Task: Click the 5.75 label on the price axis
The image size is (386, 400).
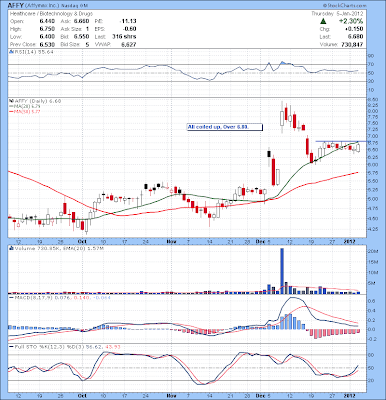Action: [x=372, y=173]
